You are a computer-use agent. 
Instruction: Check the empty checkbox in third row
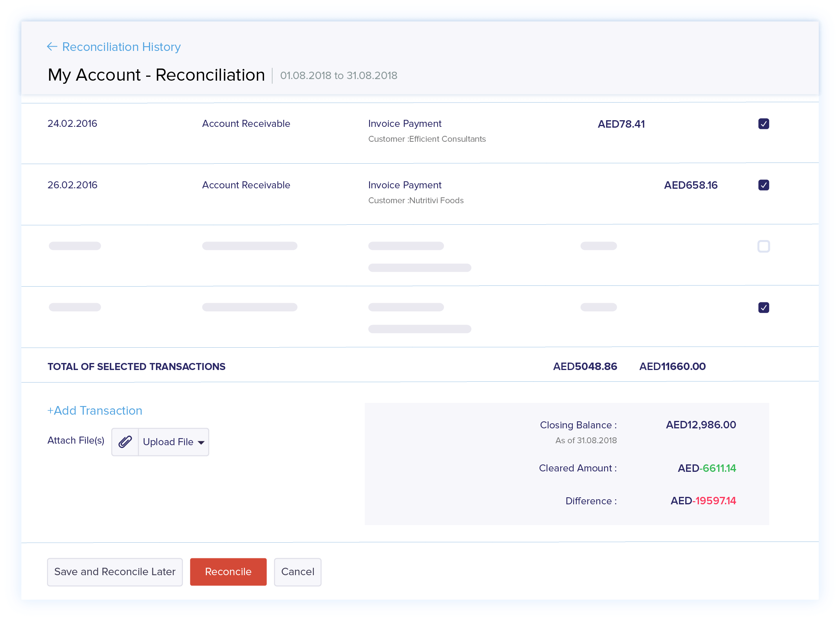click(x=763, y=246)
